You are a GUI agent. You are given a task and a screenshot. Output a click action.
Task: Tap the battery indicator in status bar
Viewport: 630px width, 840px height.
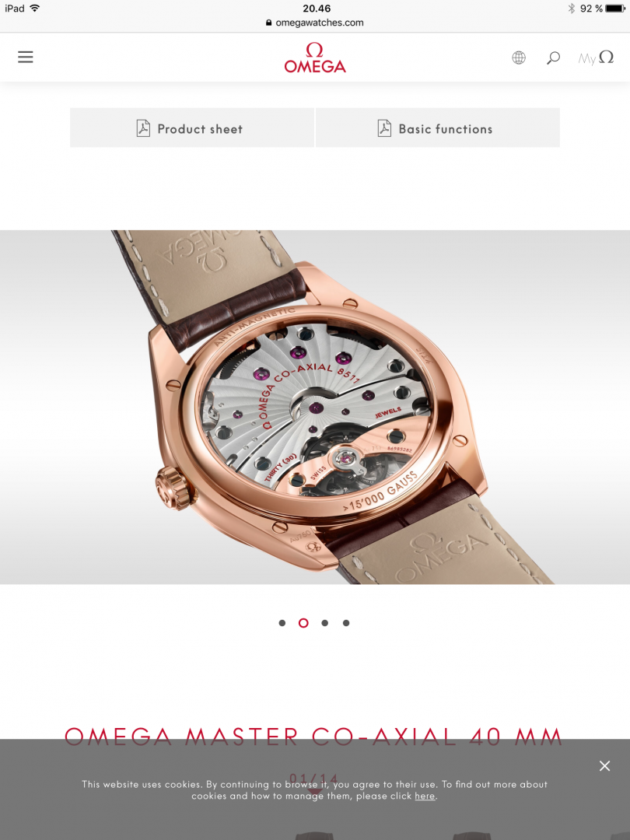click(x=615, y=9)
